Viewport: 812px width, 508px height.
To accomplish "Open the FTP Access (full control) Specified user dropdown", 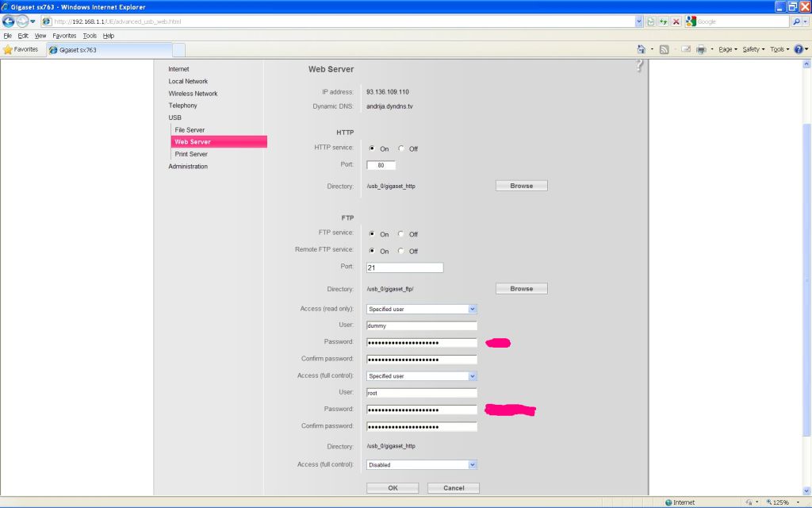I will tap(421, 376).
